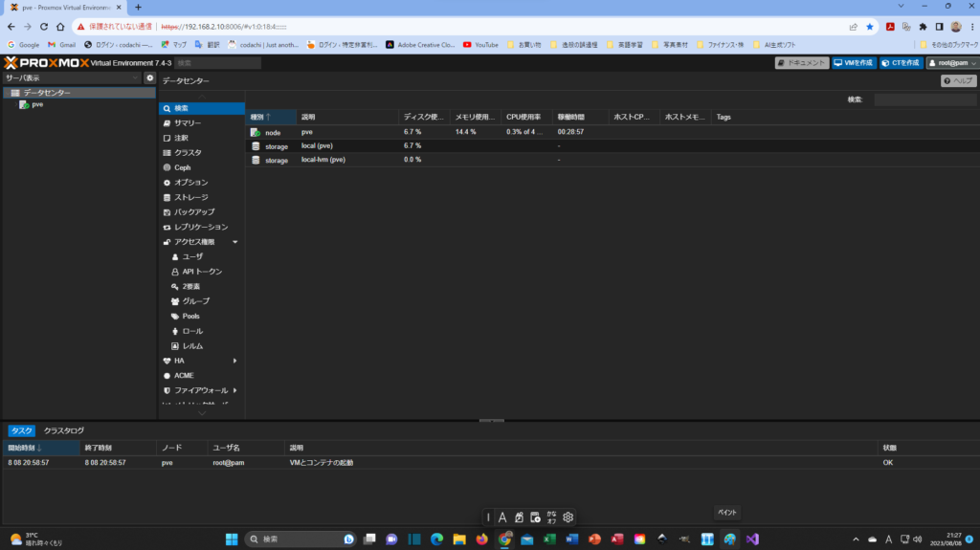980x550 pixels.
Task: Open the Pools entry under access permissions
Action: (190, 316)
